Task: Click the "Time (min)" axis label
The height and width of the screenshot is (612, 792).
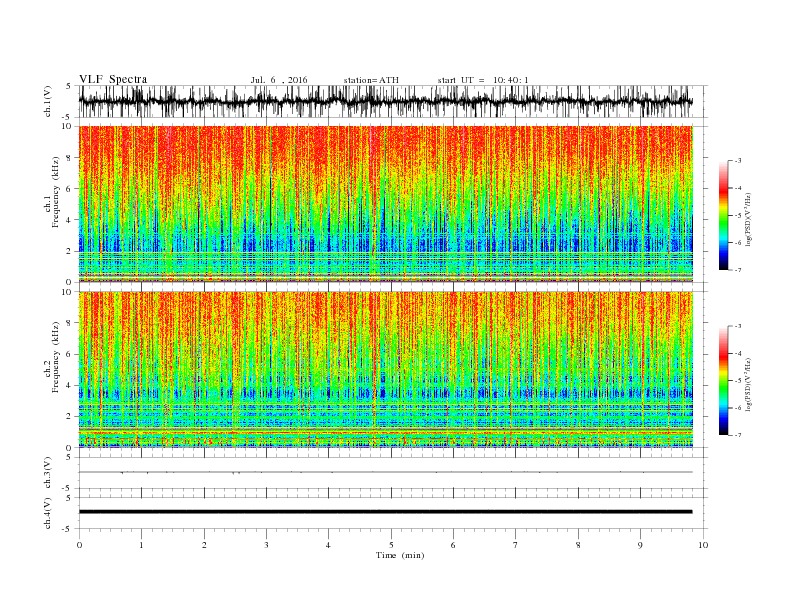Action: click(x=400, y=555)
